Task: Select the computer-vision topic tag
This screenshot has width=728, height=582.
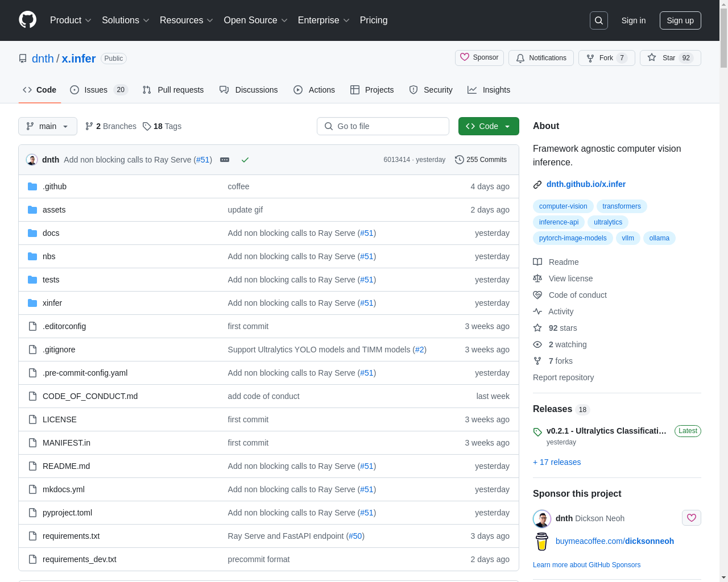Action: point(563,206)
